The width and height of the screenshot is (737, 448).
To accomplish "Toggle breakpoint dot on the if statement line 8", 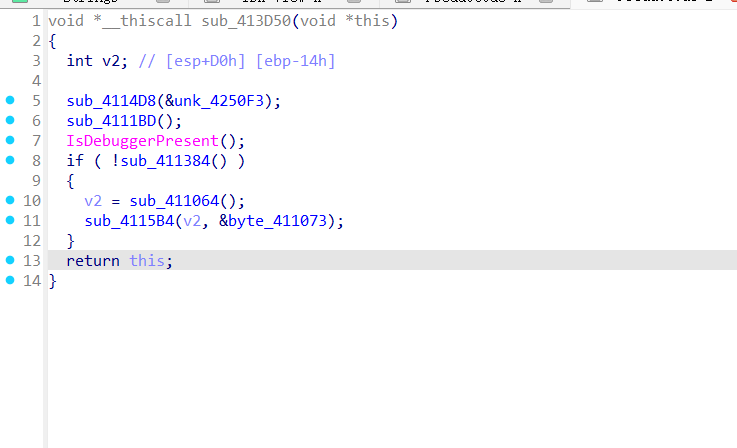I will (10, 160).
